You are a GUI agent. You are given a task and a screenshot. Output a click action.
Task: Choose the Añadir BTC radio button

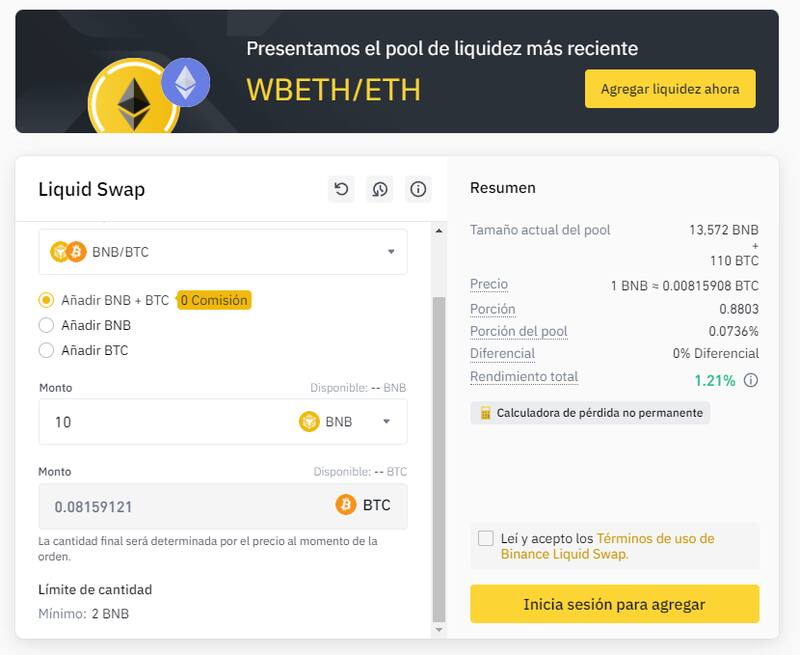(x=46, y=350)
